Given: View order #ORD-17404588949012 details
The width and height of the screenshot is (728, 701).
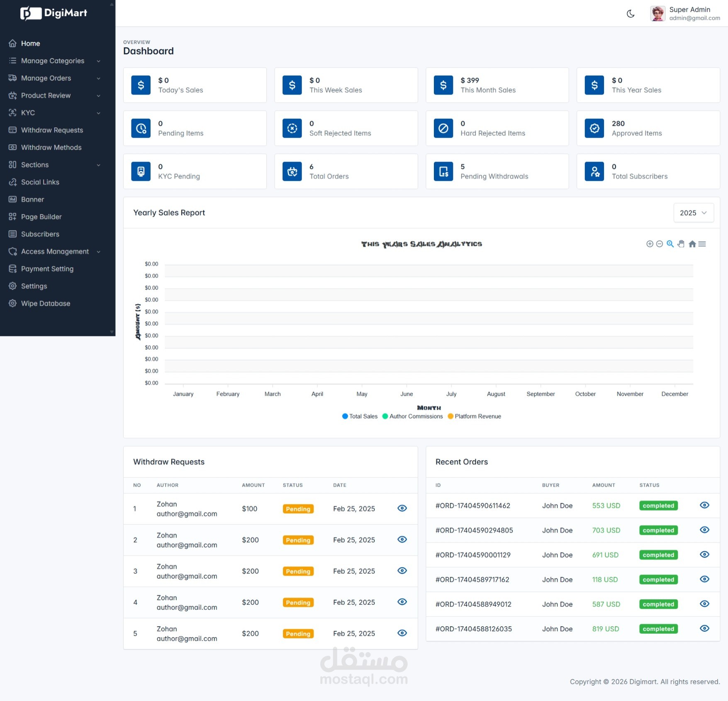Looking at the screenshot, I should [x=704, y=604].
